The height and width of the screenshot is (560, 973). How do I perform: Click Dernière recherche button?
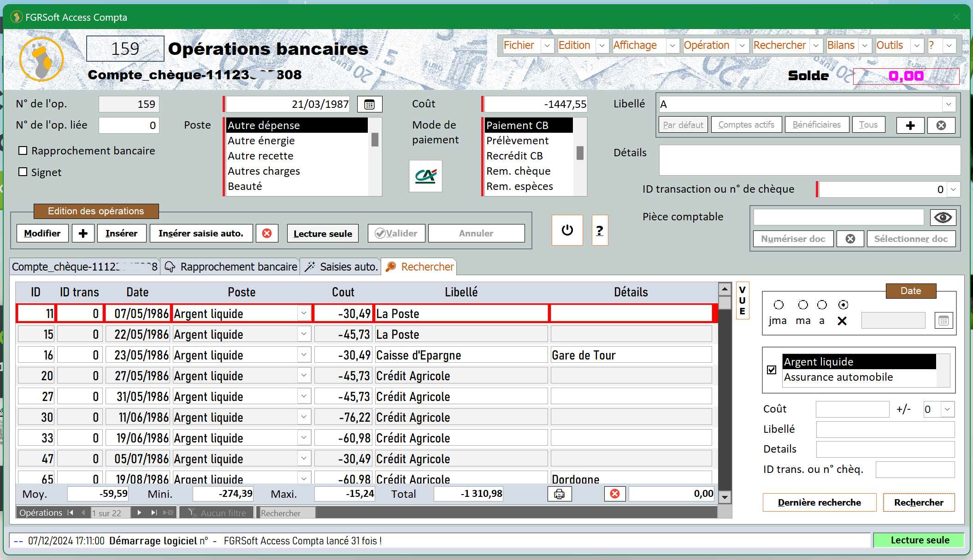click(x=820, y=502)
